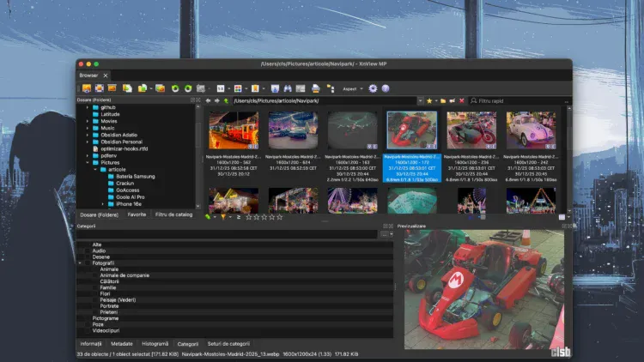Open settings with the gear icon
The height and width of the screenshot is (362, 644).
tap(373, 88)
